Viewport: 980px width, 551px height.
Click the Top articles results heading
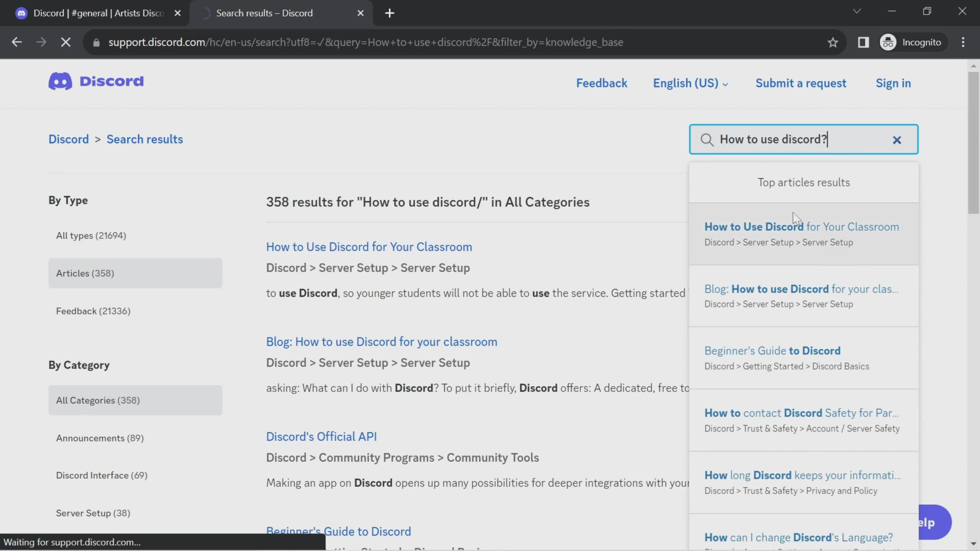[x=803, y=183]
